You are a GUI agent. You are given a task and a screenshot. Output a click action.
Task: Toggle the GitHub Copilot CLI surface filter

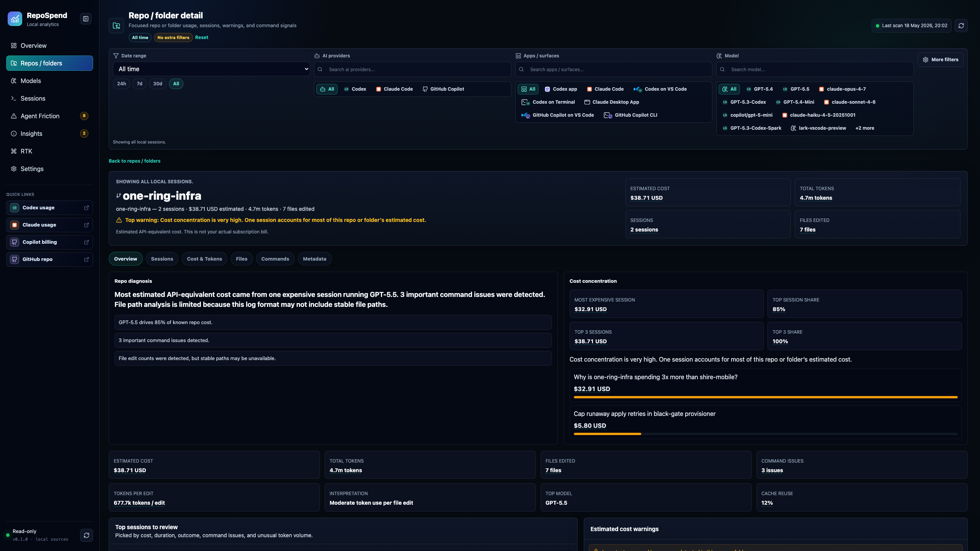coord(630,115)
